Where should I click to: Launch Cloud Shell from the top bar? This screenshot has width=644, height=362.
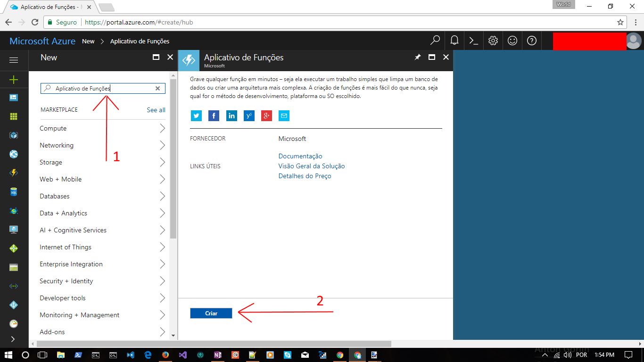click(x=473, y=41)
